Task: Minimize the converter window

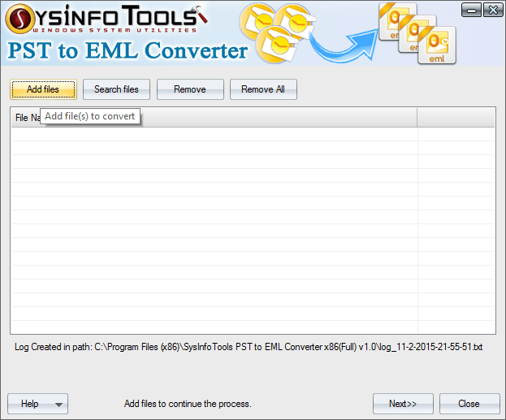Action: (471, 11)
